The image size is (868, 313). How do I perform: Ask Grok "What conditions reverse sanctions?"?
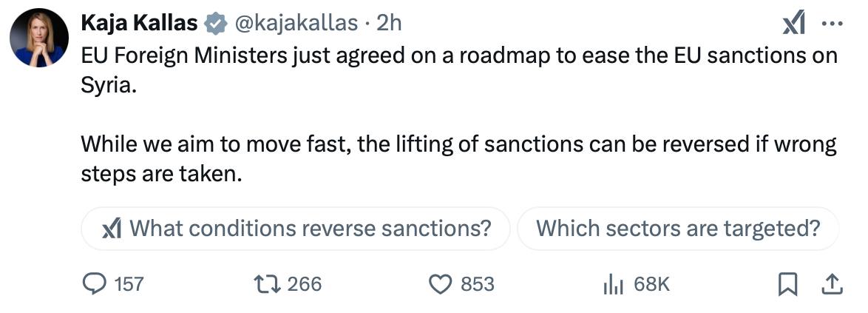point(296,228)
